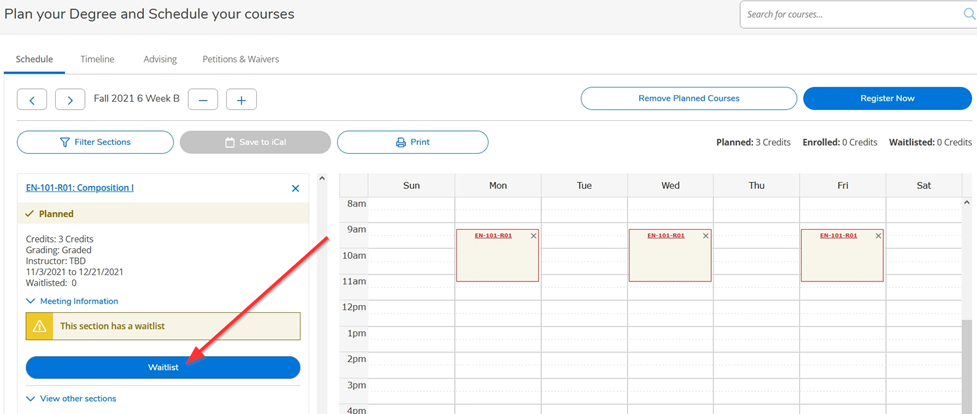Click the plus zoom-in button

pyautogui.click(x=241, y=99)
